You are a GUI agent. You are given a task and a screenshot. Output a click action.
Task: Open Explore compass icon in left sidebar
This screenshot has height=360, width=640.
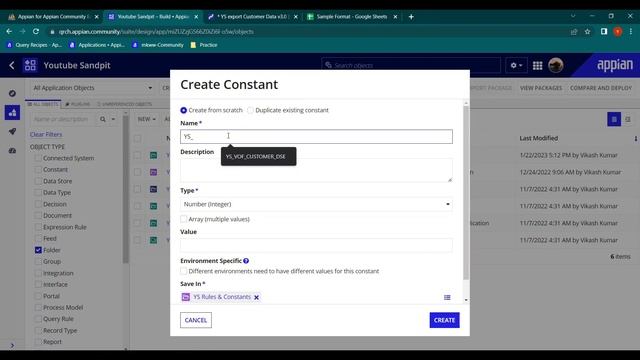click(12, 93)
